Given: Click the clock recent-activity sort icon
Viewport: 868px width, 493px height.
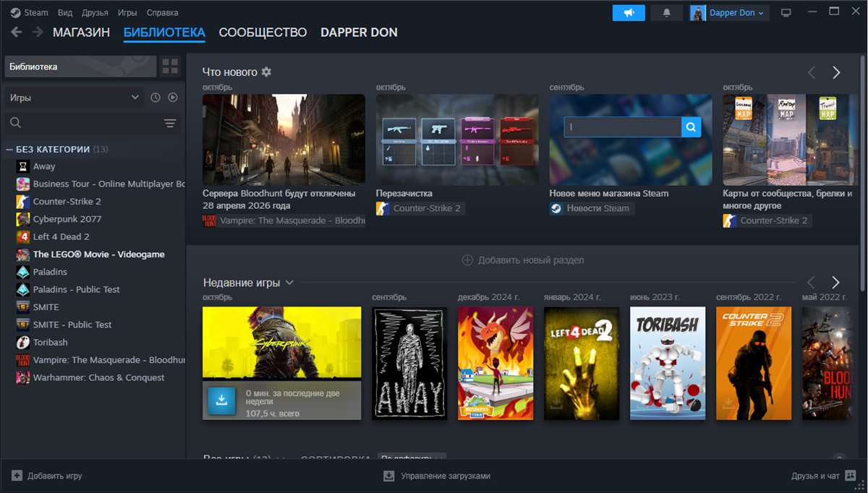Looking at the screenshot, I should (156, 98).
